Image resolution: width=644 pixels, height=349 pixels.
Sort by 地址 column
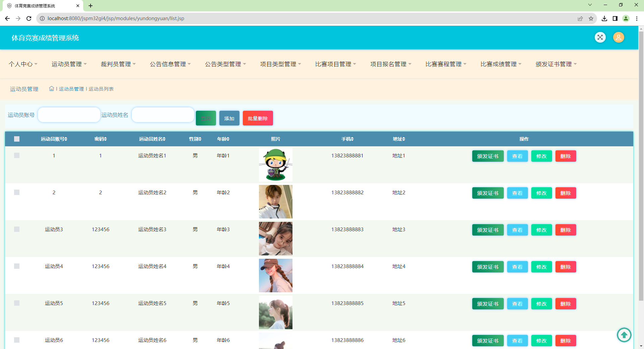399,139
